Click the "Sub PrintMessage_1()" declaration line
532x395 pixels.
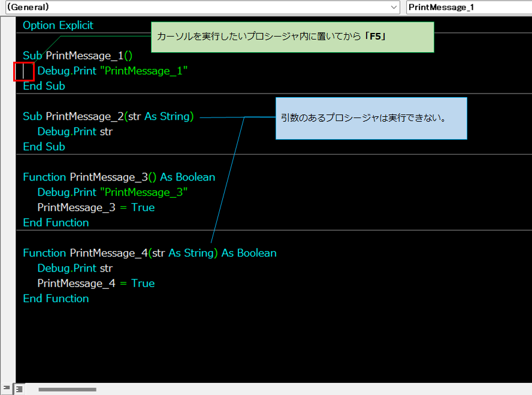coord(77,56)
